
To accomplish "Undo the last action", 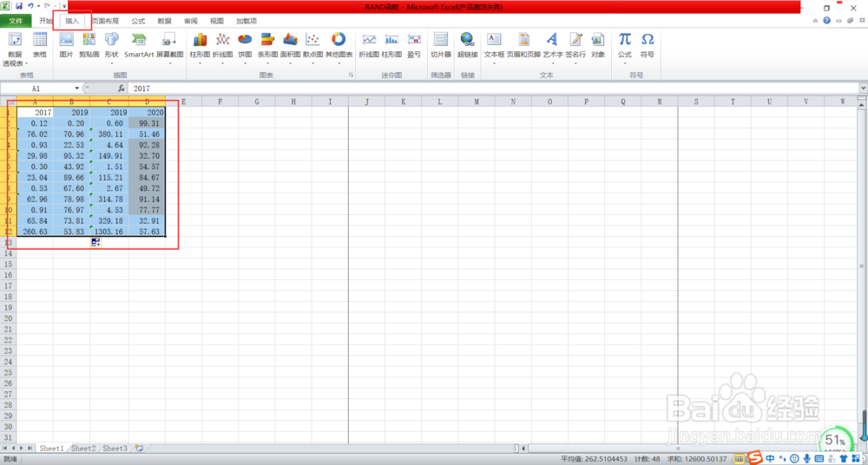I will (x=31, y=6).
